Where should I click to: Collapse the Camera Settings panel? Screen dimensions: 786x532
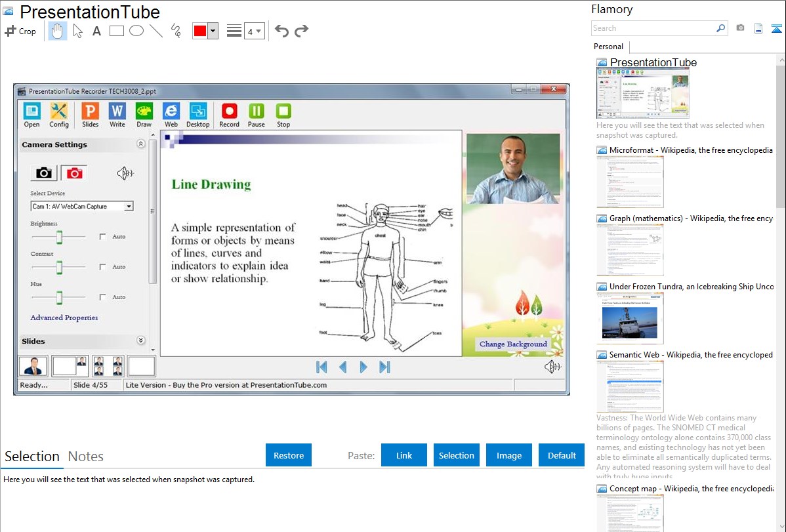coord(140,144)
